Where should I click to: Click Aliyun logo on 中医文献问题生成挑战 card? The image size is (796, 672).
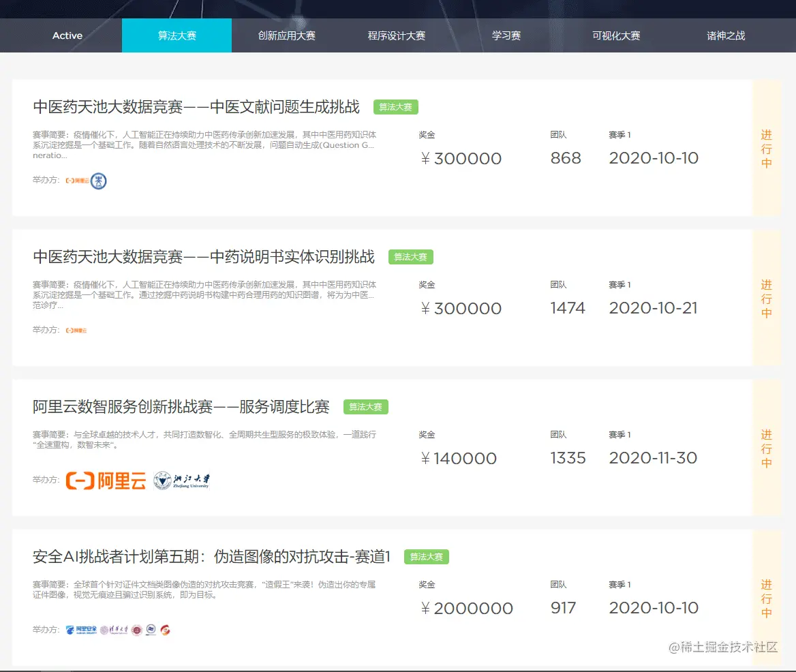(x=77, y=181)
